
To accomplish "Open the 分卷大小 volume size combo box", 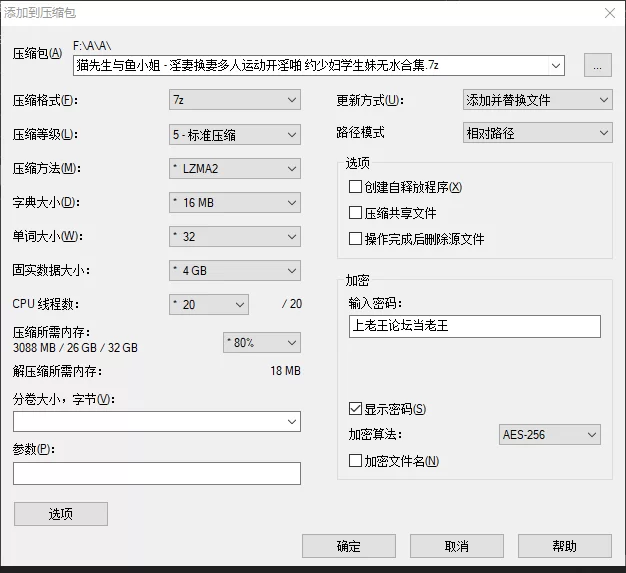I will [157, 422].
